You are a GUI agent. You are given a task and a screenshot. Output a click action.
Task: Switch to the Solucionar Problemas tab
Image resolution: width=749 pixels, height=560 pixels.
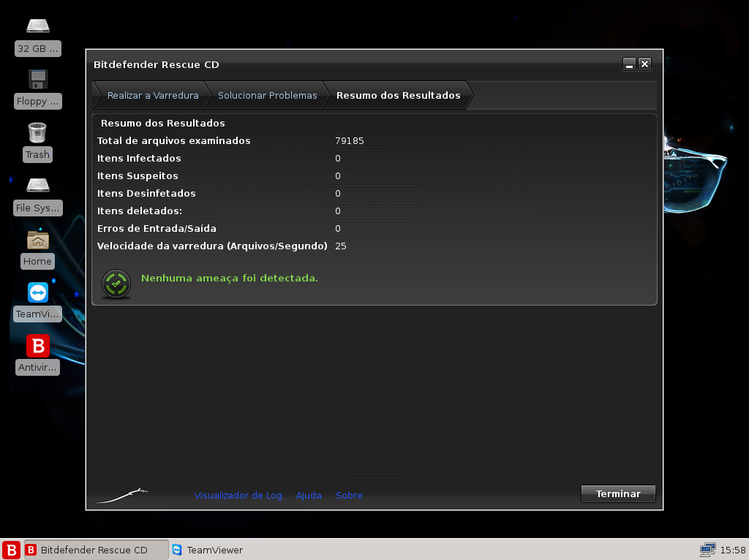pyautogui.click(x=268, y=96)
